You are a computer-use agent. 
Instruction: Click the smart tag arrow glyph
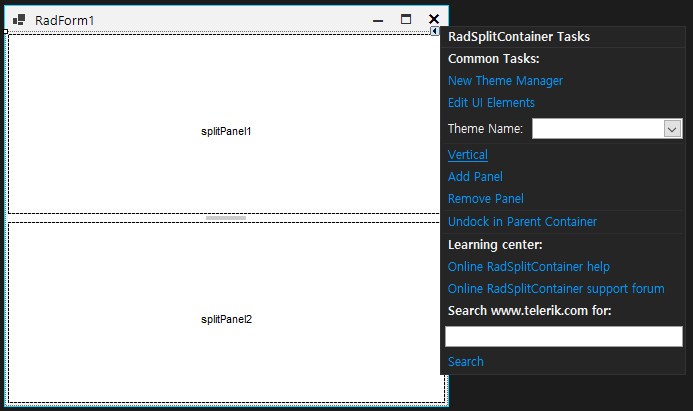435,31
